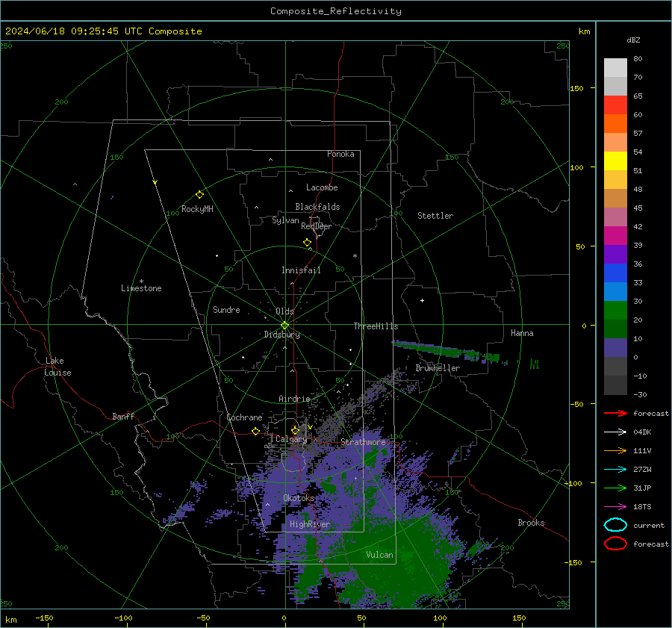Screen dimensions: 672x628
Task: Click the yellow diamond marker near RockyMH
Action: (x=199, y=195)
